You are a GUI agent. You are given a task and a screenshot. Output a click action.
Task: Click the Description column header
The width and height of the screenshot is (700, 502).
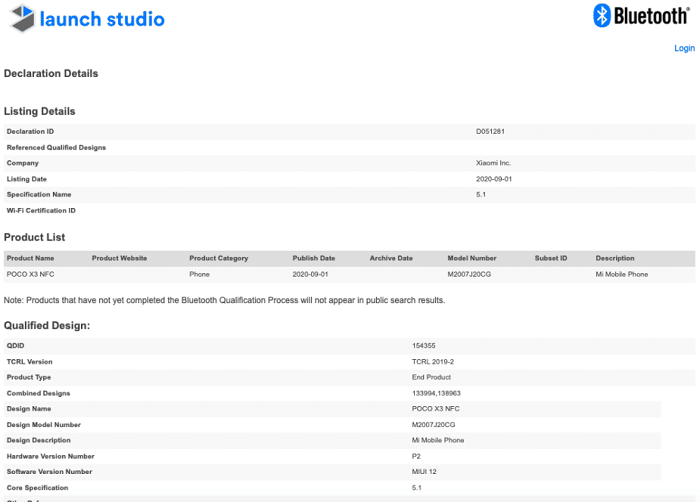pyautogui.click(x=615, y=258)
